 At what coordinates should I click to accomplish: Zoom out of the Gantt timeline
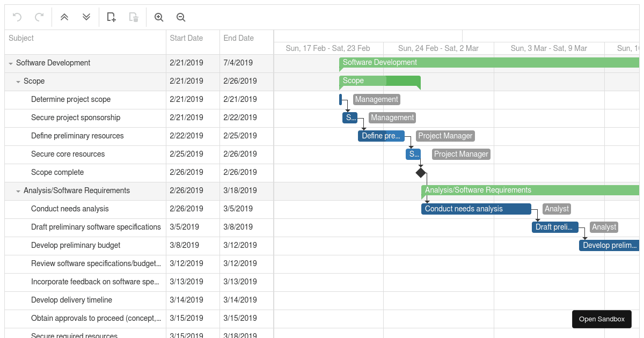(x=180, y=17)
